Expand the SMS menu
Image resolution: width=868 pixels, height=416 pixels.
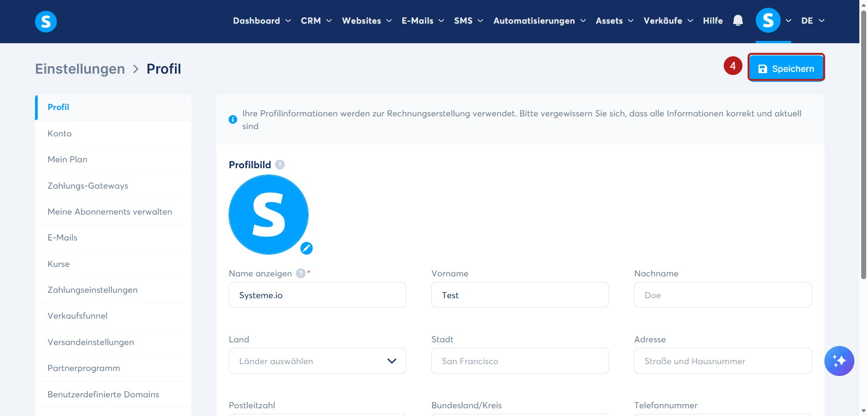(x=469, y=20)
